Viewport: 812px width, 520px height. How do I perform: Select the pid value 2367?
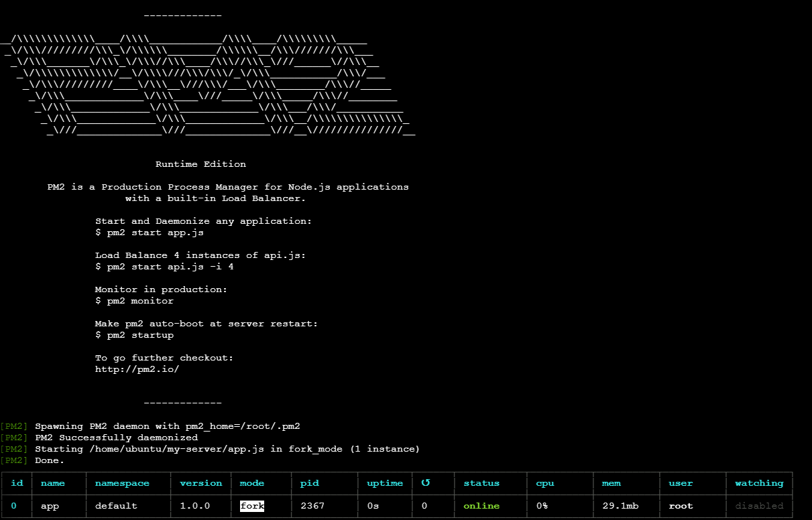pyautogui.click(x=312, y=506)
